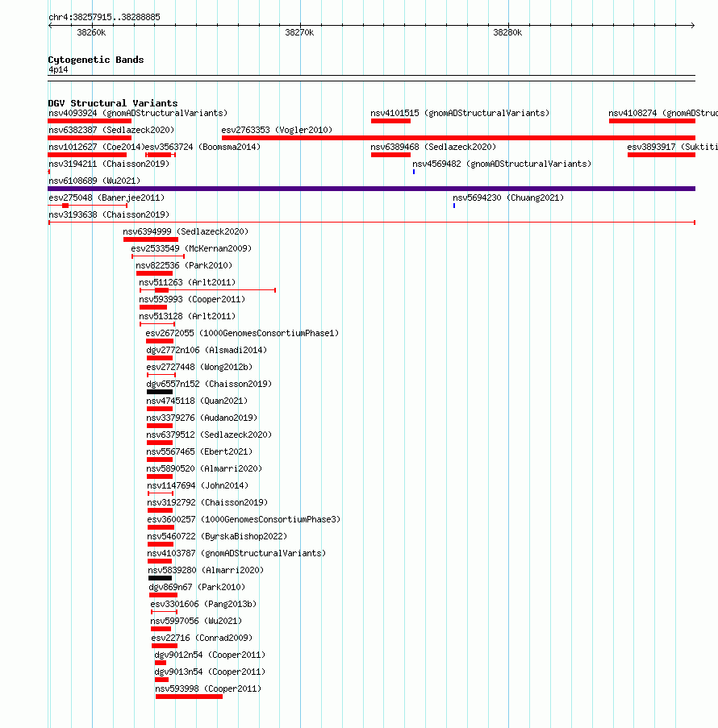The height and width of the screenshot is (728, 718).
Task: Click nsv511263 (Arlt2011) label
Action: point(187,282)
